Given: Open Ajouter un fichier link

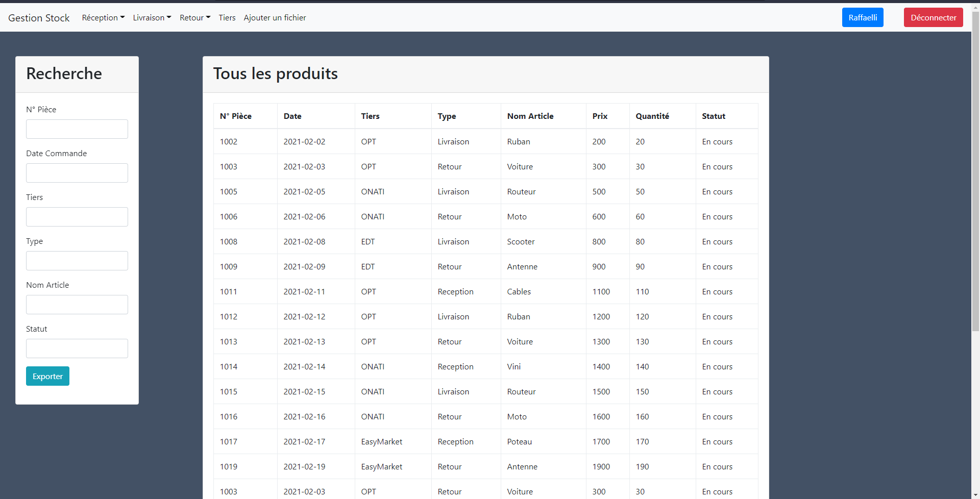Looking at the screenshot, I should point(275,17).
